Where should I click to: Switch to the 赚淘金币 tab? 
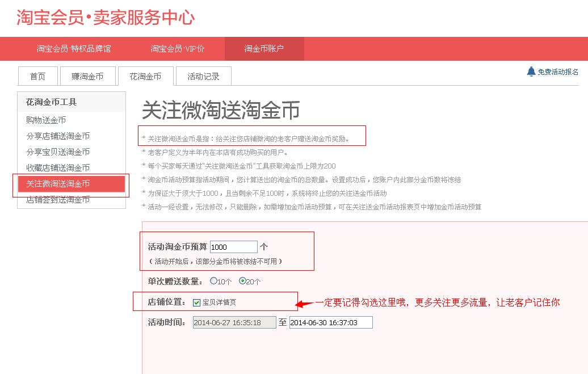pyautogui.click(x=87, y=76)
